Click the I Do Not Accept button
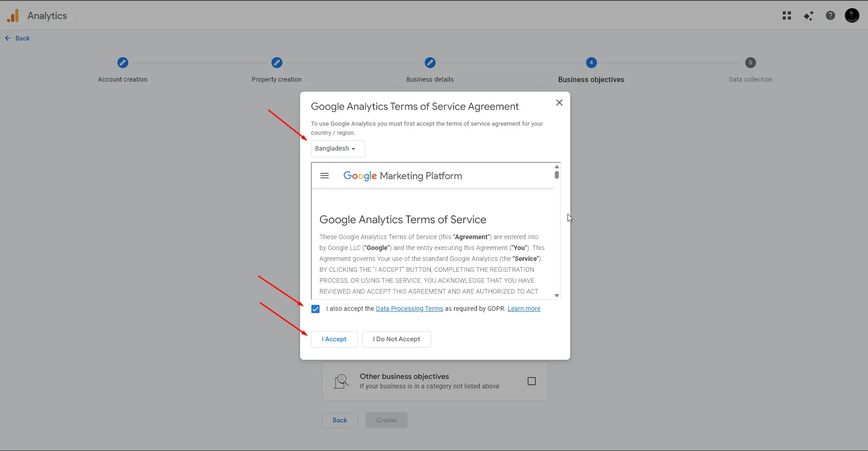This screenshot has height=451, width=868. point(397,339)
